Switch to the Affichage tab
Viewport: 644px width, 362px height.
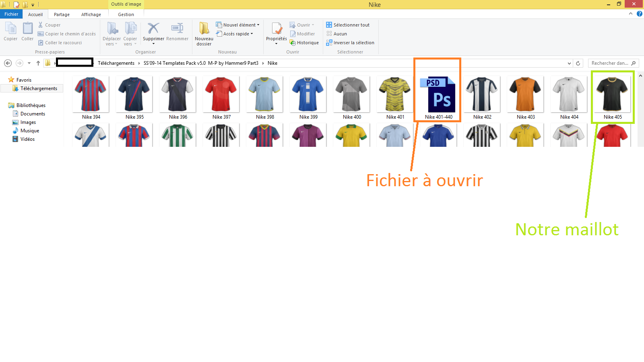point(91,14)
